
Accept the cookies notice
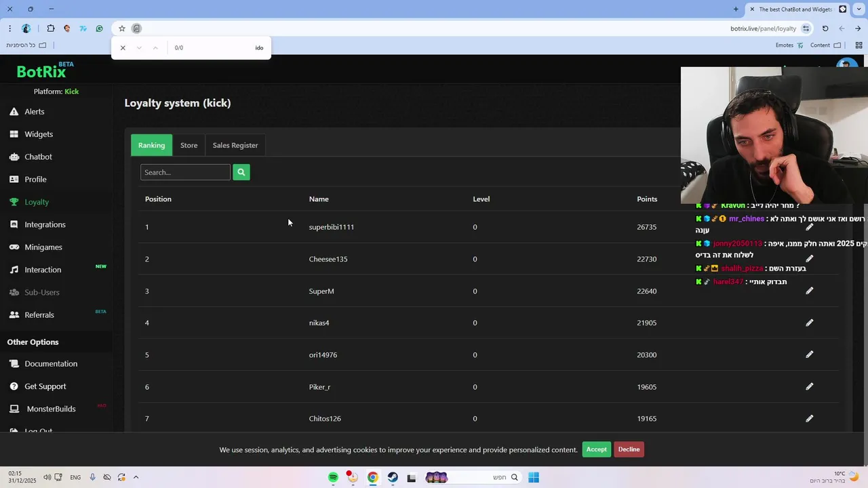(x=596, y=449)
